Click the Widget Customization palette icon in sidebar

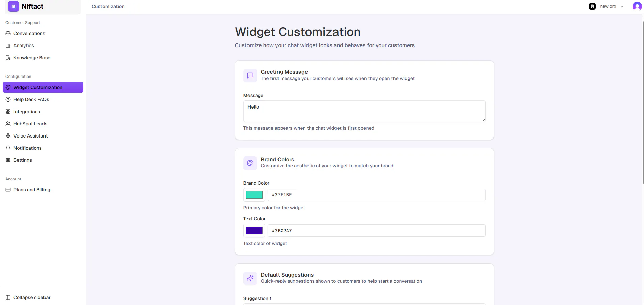click(x=8, y=87)
